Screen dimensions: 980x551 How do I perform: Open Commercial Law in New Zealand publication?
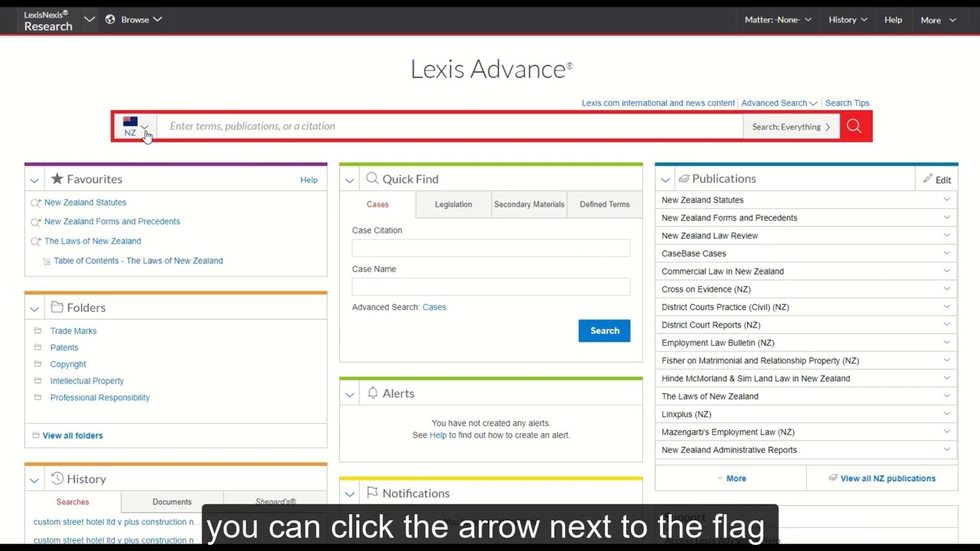[722, 272]
